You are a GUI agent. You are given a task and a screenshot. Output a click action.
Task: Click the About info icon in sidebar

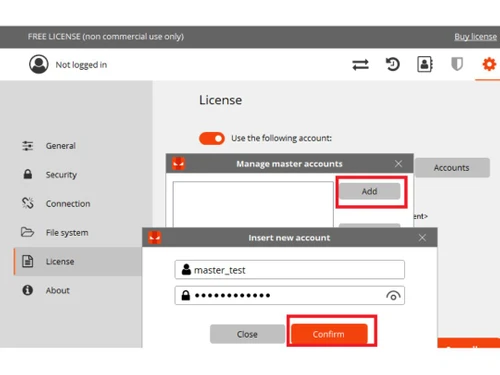[x=27, y=290]
